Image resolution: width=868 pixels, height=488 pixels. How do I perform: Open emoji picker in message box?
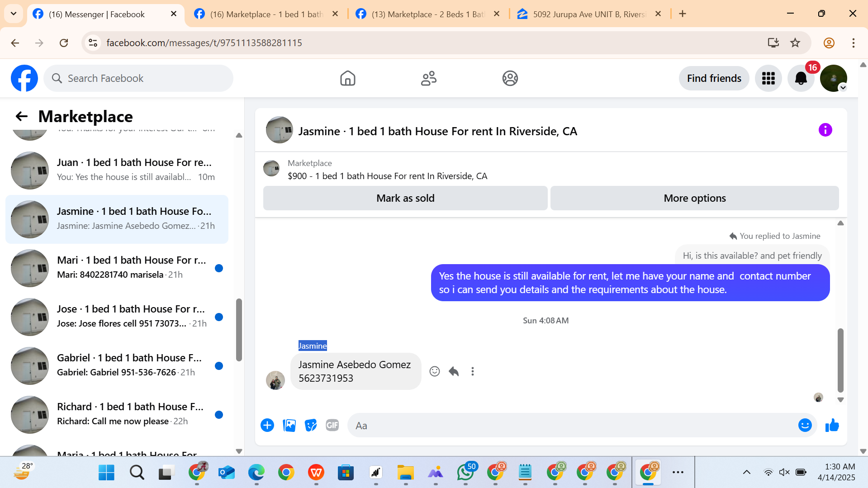(x=805, y=425)
